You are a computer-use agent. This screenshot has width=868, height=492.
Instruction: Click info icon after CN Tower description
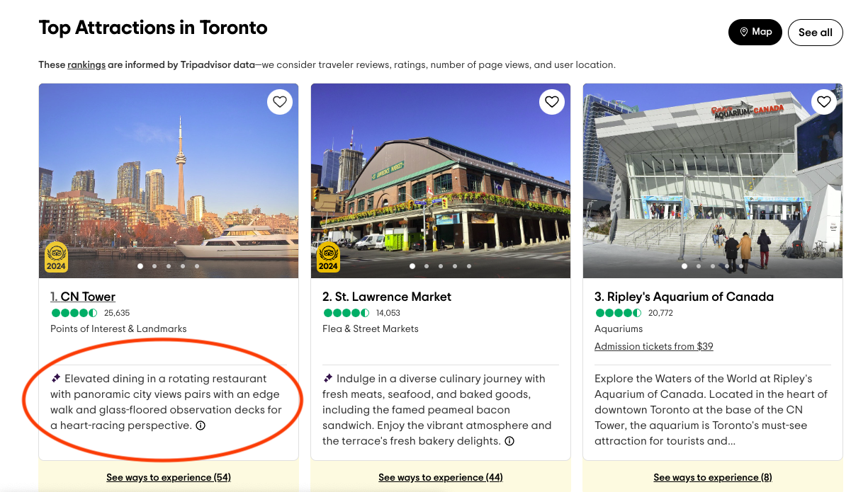(x=201, y=425)
